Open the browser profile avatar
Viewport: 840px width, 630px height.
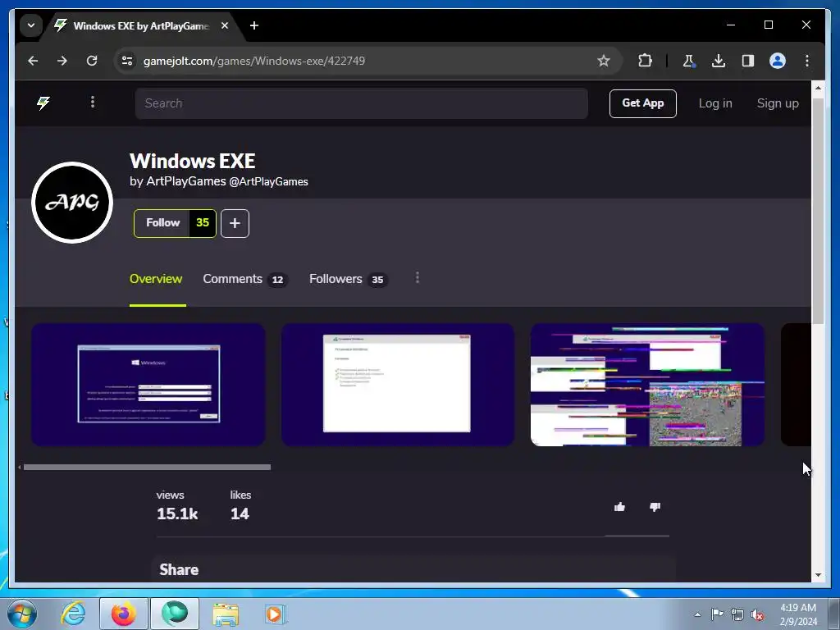click(x=778, y=61)
